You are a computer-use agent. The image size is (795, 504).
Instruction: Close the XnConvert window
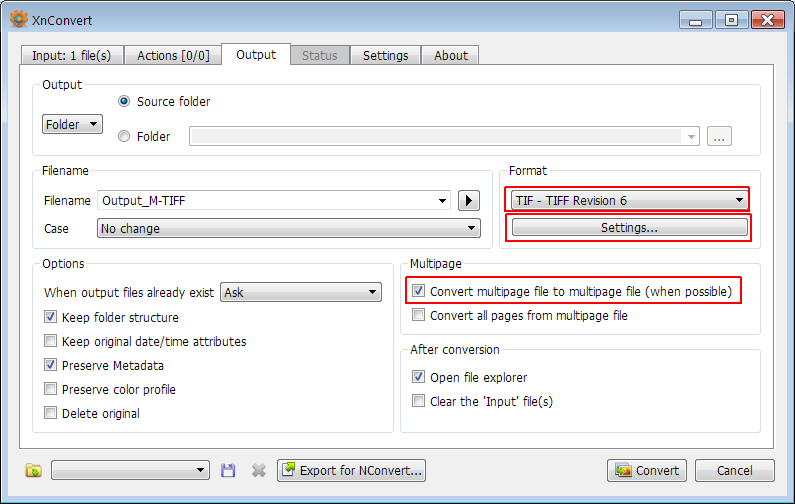[x=768, y=21]
